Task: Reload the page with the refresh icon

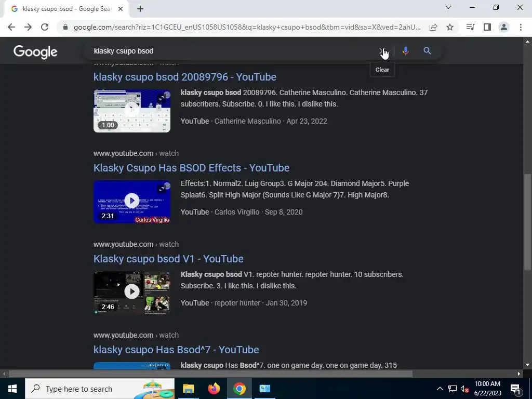Action: coord(45,27)
